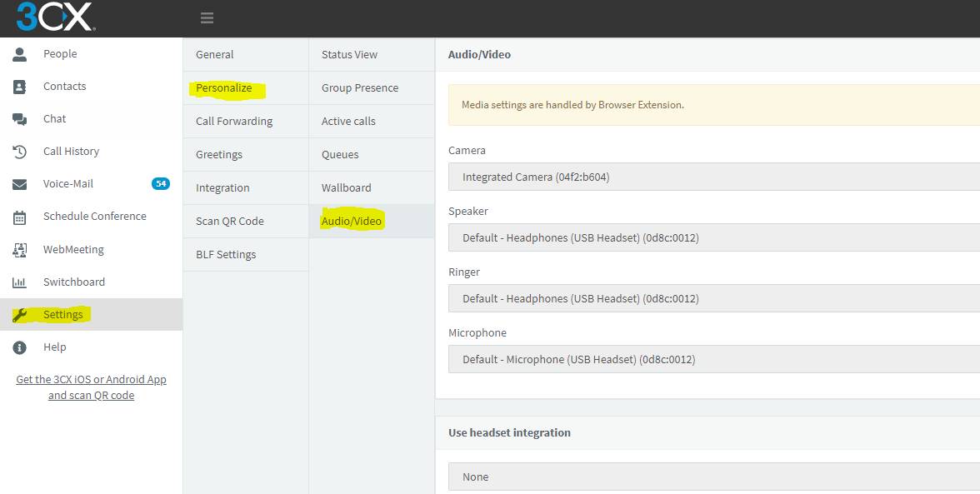Click the Chat bubbles icon
Viewport: 980px width, 494px height.
click(x=19, y=119)
